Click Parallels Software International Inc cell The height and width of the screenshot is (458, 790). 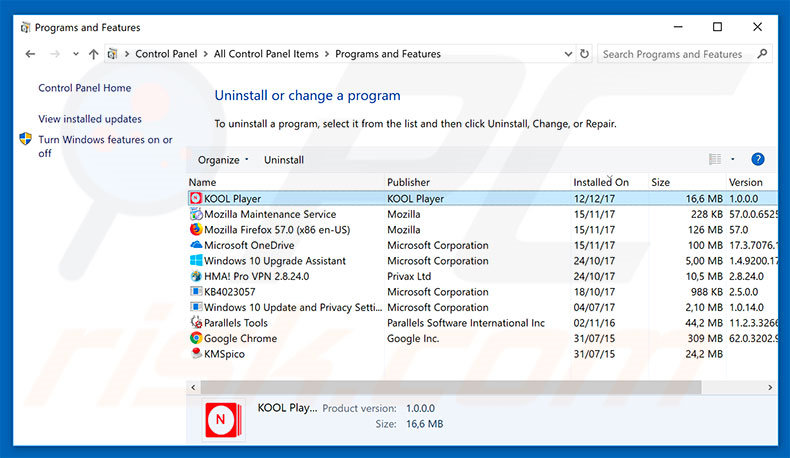(466, 323)
